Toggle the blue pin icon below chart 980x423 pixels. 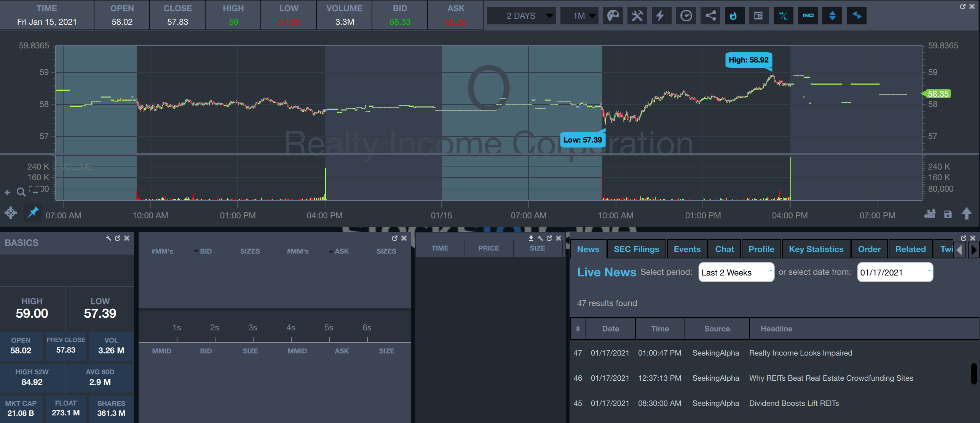[33, 212]
